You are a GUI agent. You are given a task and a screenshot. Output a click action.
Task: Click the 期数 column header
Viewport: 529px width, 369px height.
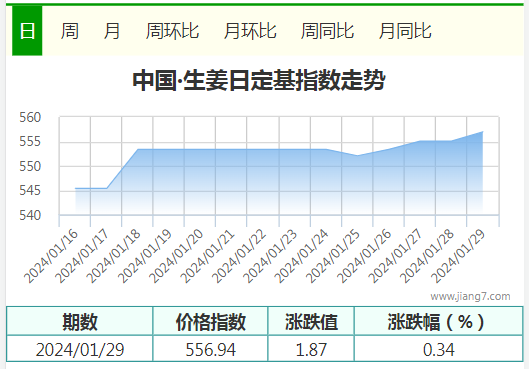(x=80, y=321)
